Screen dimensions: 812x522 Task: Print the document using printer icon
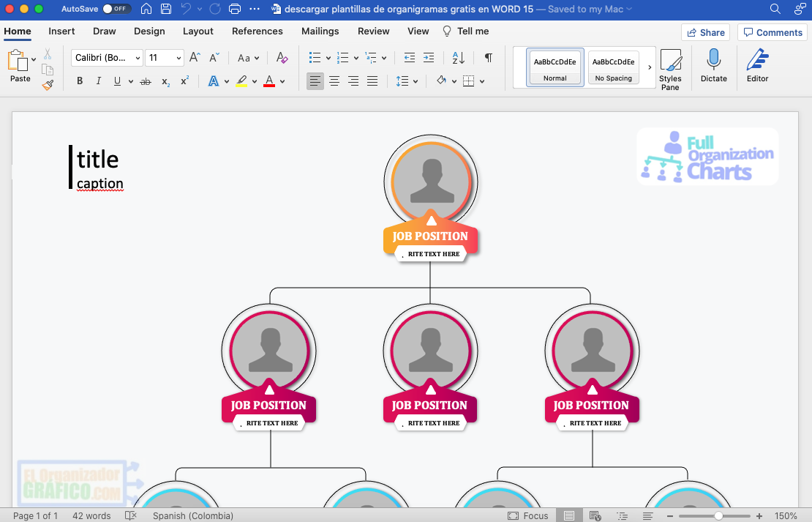[235, 9]
